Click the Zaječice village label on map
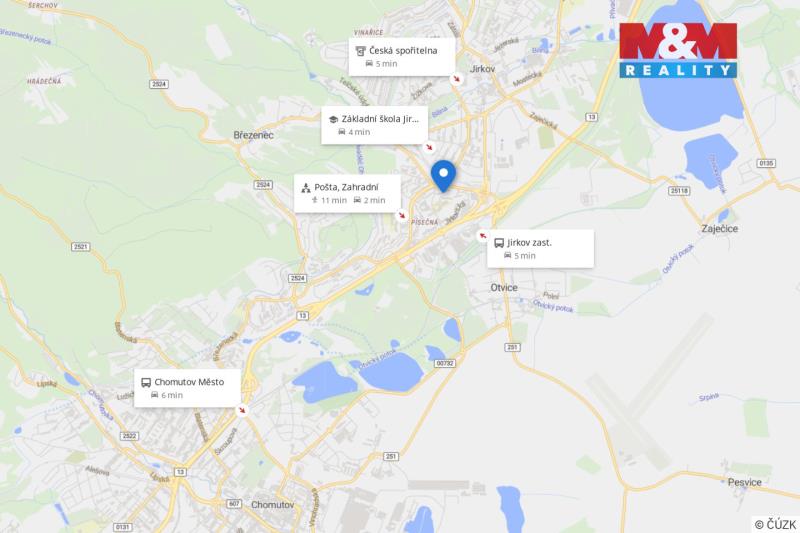Screen dimensions: 800x533 [x=719, y=229]
